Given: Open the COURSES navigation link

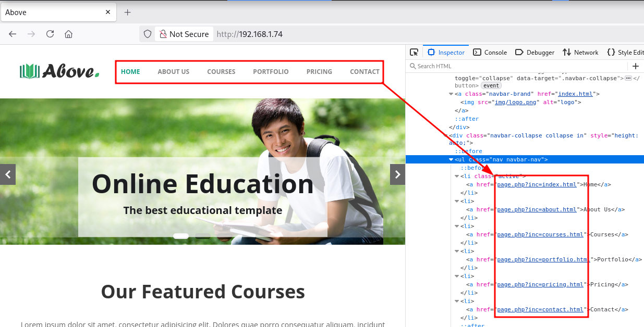Looking at the screenshot, I should click(221, 72).
